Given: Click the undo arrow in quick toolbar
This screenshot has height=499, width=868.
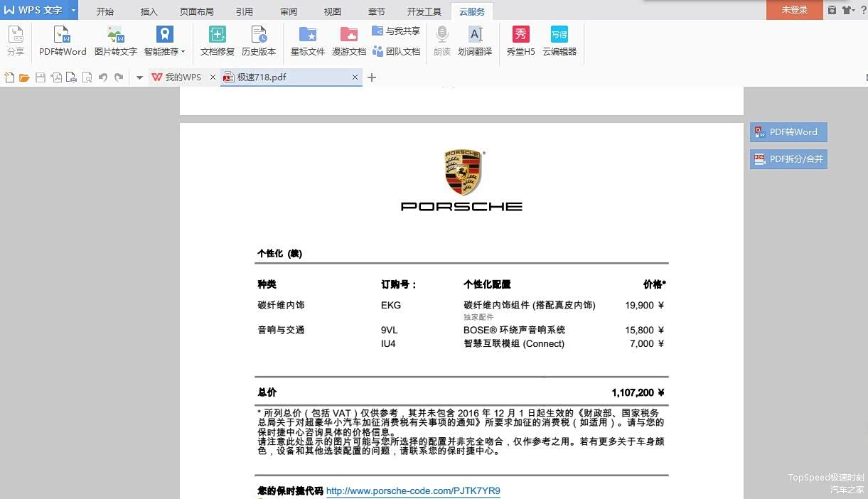Looking at the screenshot, I should coord(103,77).
